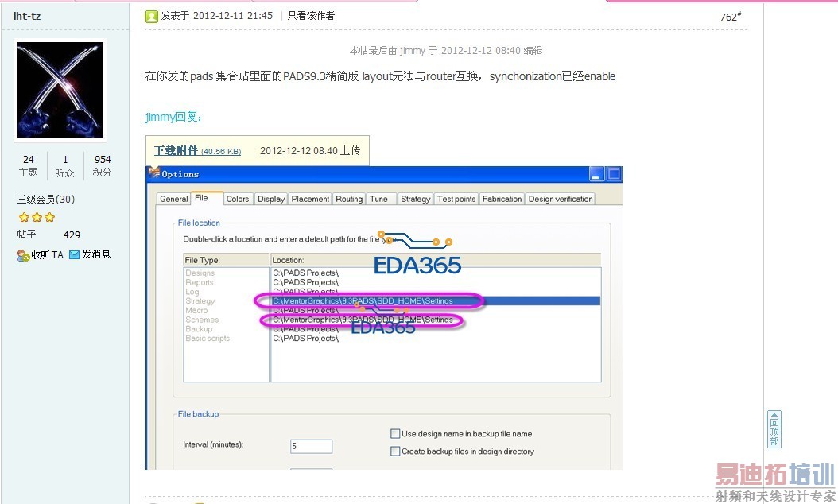Click the File Type column header
The width and height of the screenshot is (838, 504).
[226, 260]
